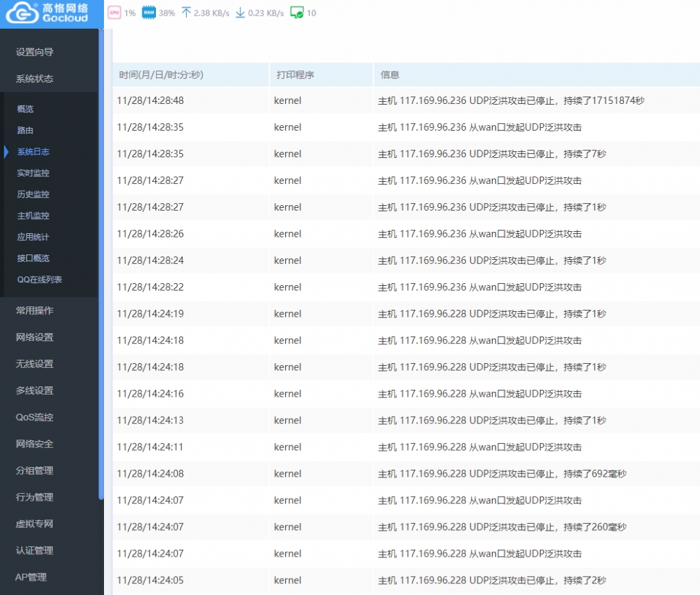Expand 网络设置 menu section
The height and width of the screenshot is (595, 700).
click(x=35, y=337)
